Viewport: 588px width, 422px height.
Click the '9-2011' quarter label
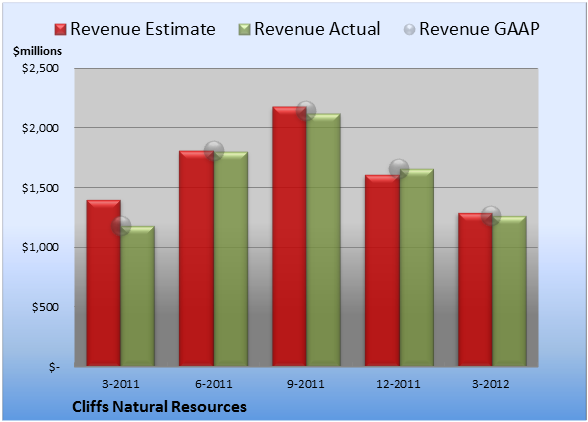[306, 384]
